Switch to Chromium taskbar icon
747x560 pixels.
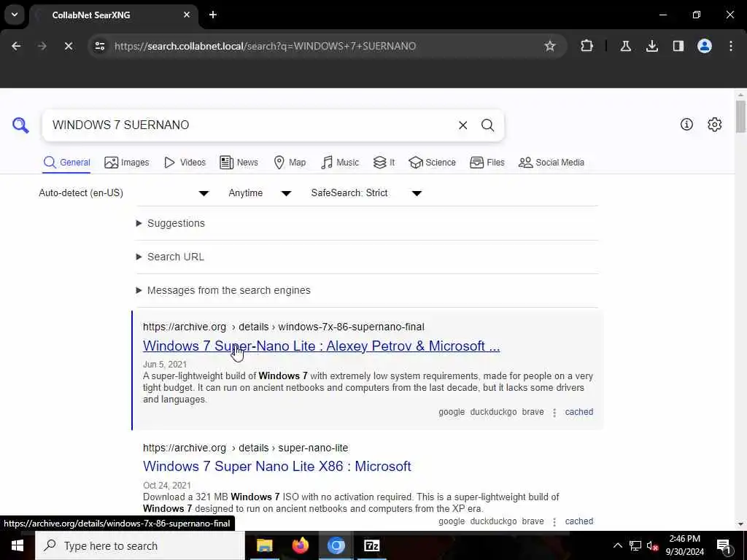pyautogui.click(x=336, y=545)
